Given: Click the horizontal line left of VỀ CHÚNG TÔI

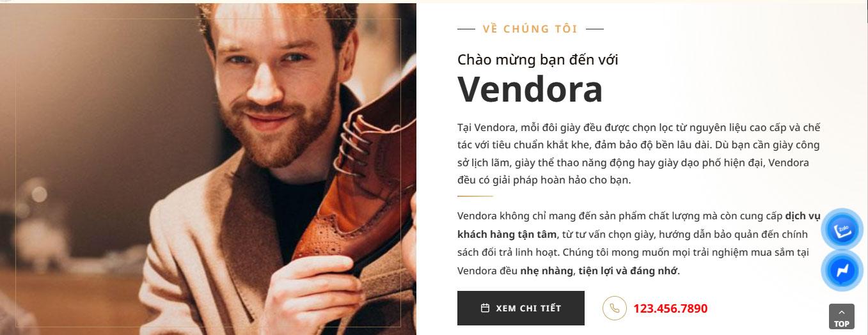Looking at the screenshot, I should (466, 29).
